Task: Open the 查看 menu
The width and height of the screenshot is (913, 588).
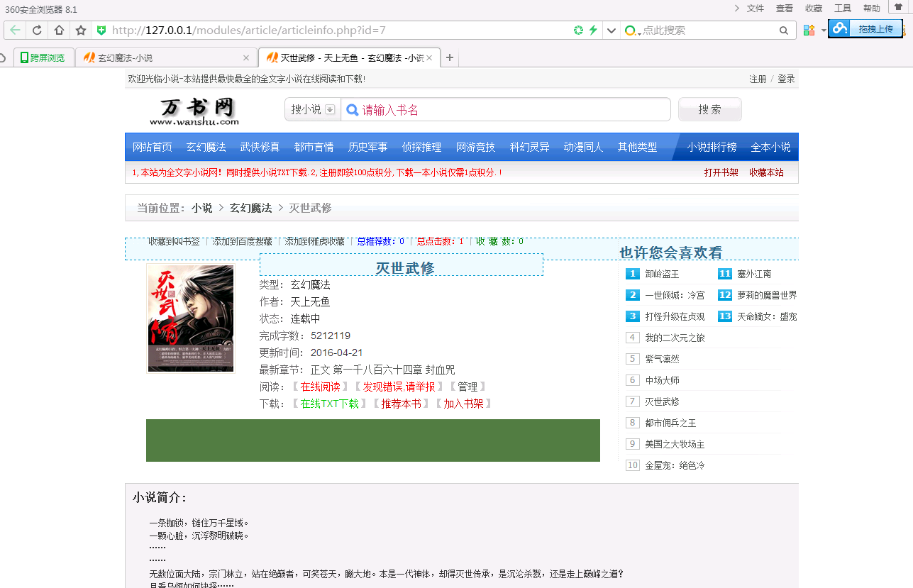Action: click(x=785, y=9)
